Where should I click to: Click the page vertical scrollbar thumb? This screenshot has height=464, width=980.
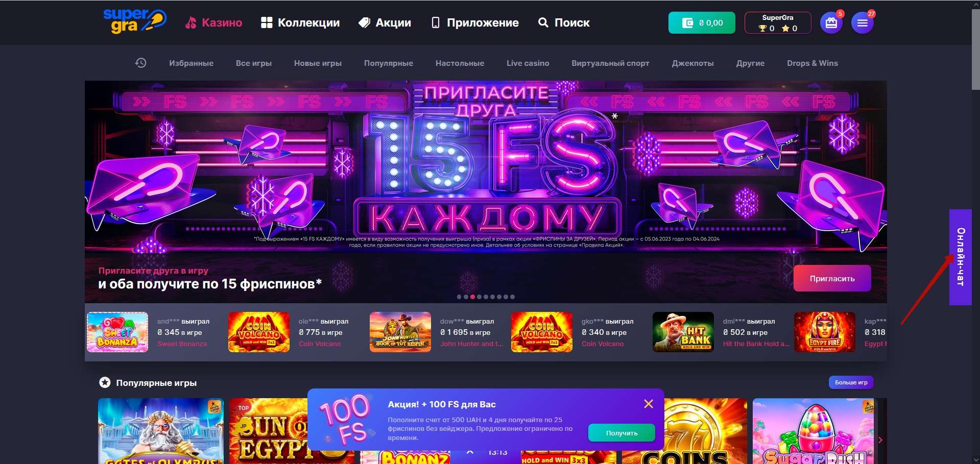(x=975, y=49)
